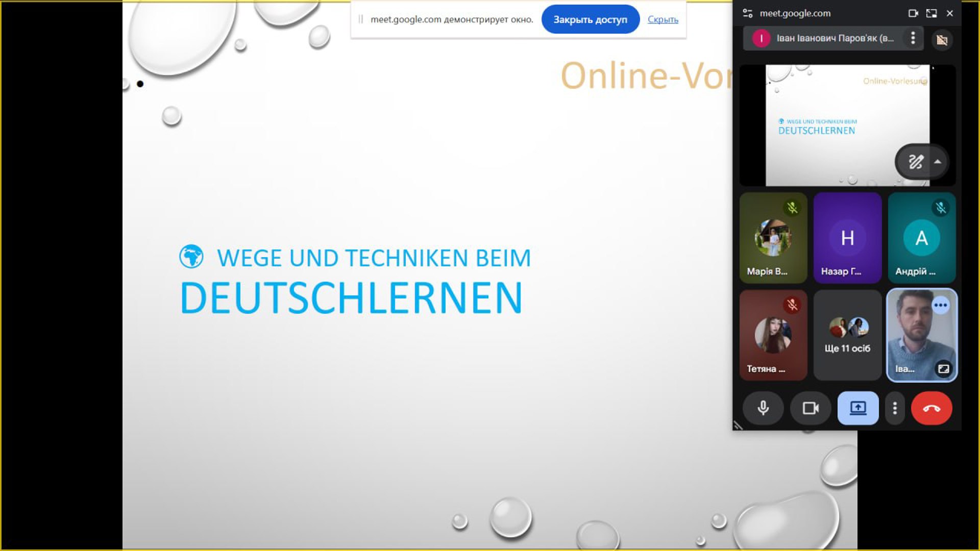Click the 'Online-Vor' heading on the slide

pos(646,76)
